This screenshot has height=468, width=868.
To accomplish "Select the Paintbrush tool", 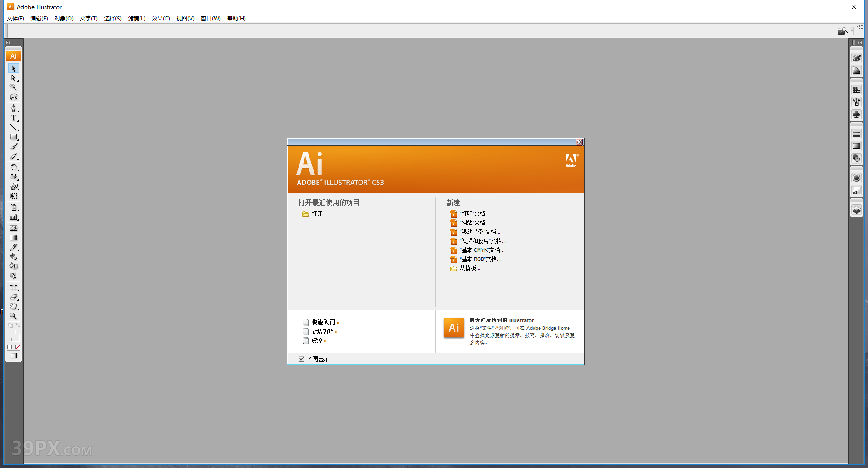I will pos(14,146).
